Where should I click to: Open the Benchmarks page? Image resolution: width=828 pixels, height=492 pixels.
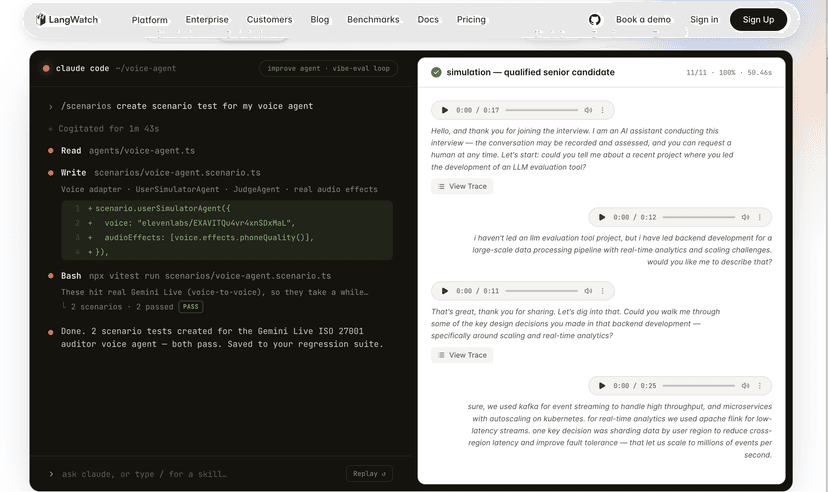tap(373, 20)
